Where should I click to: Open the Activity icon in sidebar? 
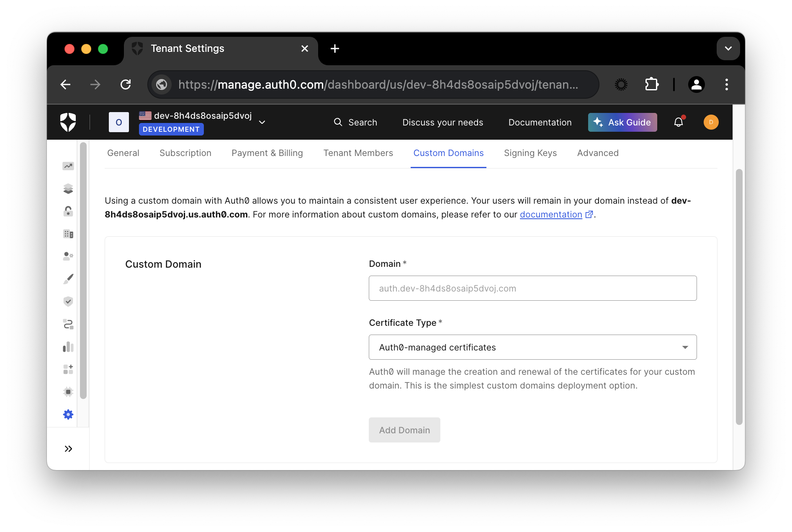click(x=68, y=166)
